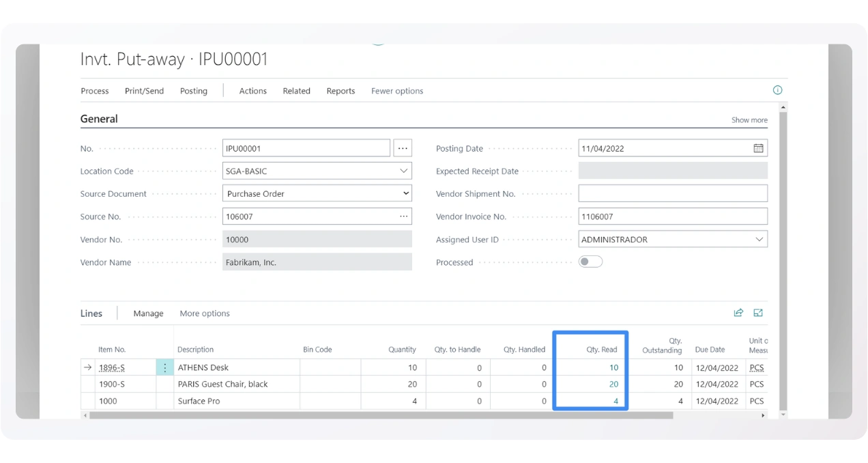Screen dimensions: 868x463
Task: Click scroll left arrow of lines grid
Action: pyautogui.click(x=85, y=415)
